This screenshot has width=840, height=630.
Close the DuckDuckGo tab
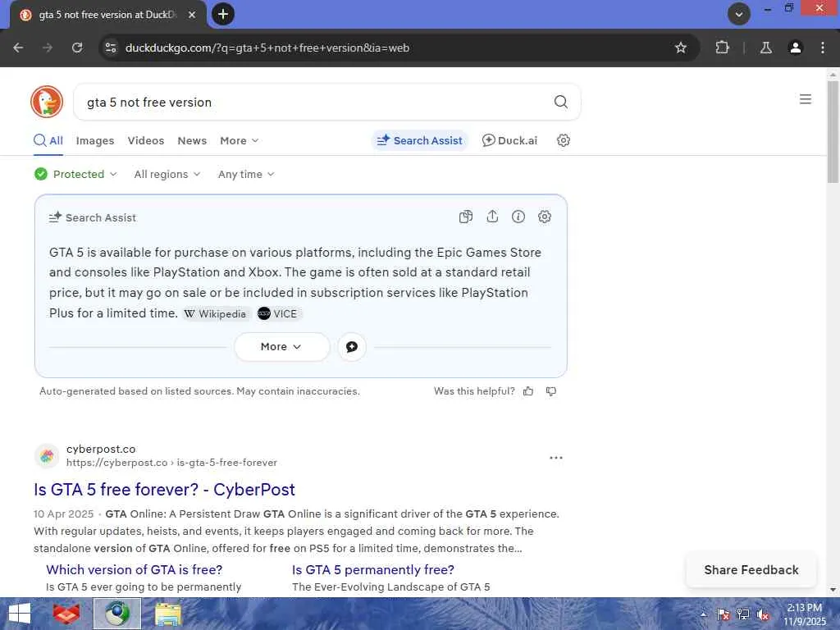[x=192, y=15]
